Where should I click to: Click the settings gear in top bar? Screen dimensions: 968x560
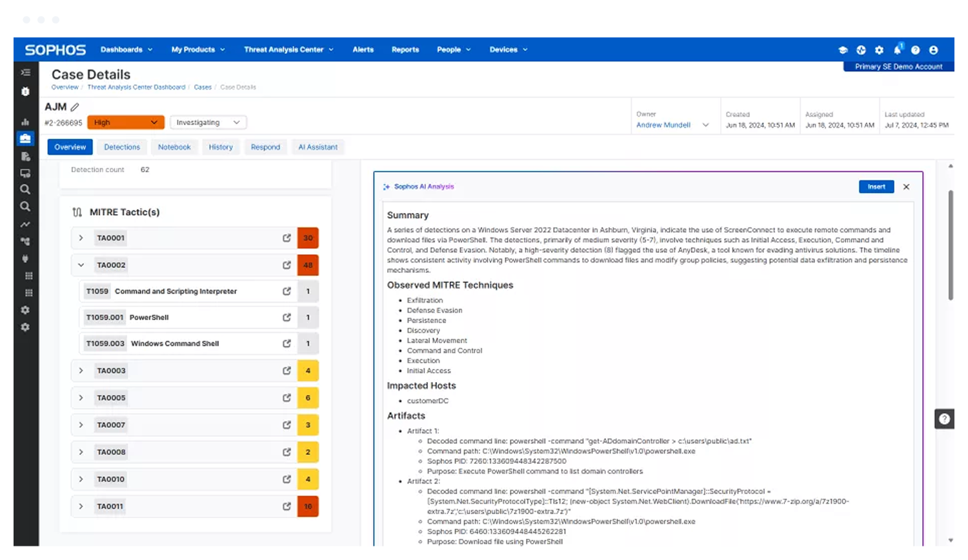879,50
